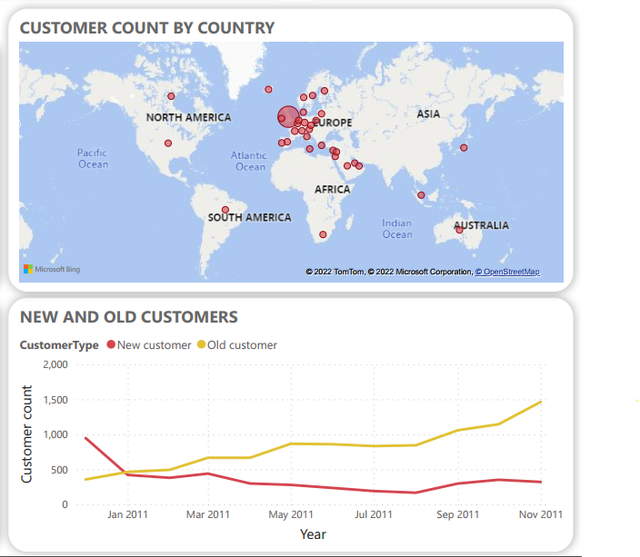Select the large United Kingdom bubble
Screen dimensions: 640x557
tap(288, 117)
